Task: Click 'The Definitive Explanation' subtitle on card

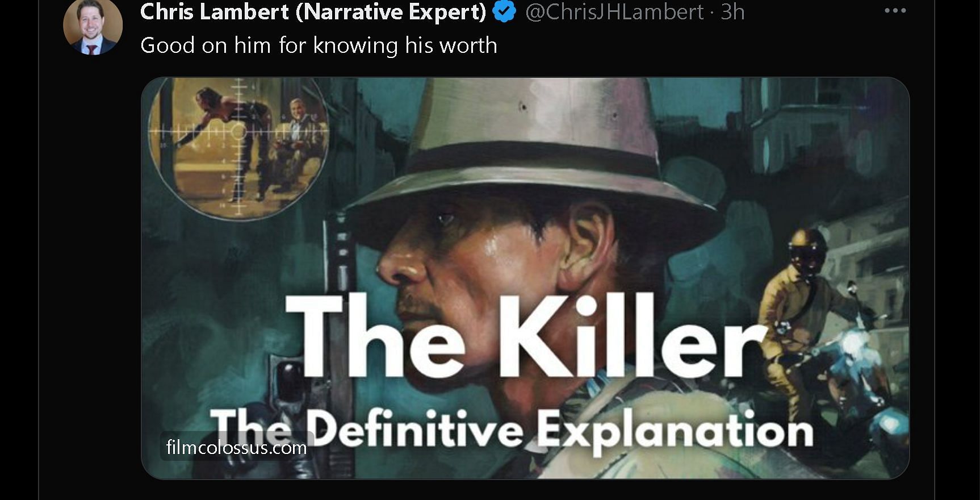Action: click(x=511, y=431)
